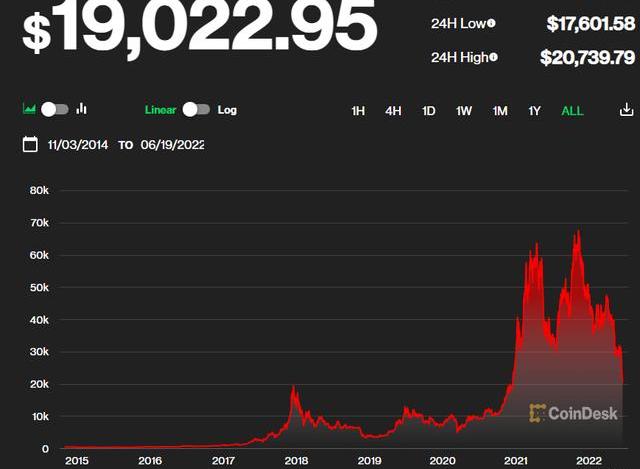Edit the end date 06/19/2022
This screenshot has width=640, height=469.
click(171, 145)
